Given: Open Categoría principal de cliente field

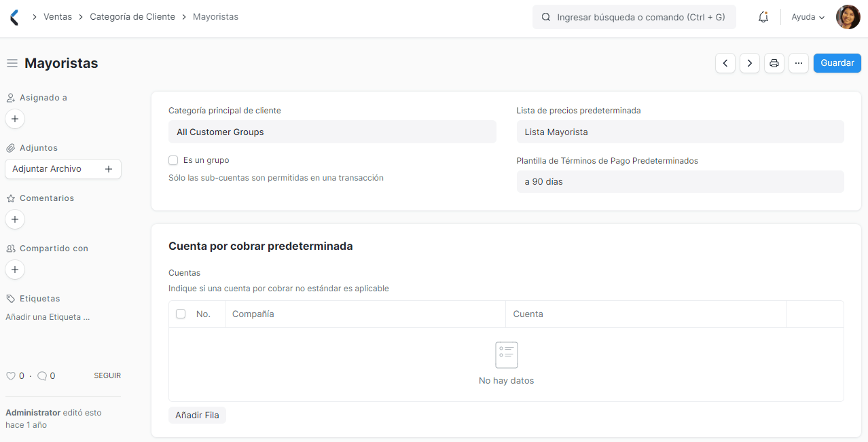Looking at the screenshot, I should click(x=332, y=132).
